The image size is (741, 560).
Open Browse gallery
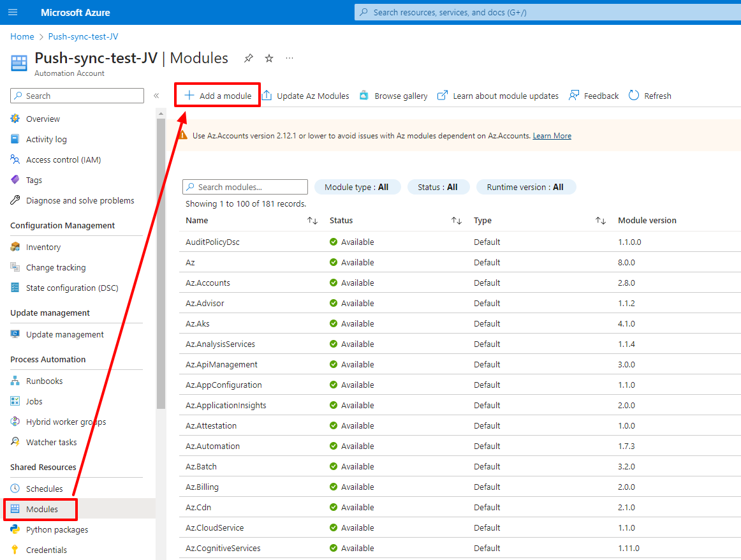(393, 96)
